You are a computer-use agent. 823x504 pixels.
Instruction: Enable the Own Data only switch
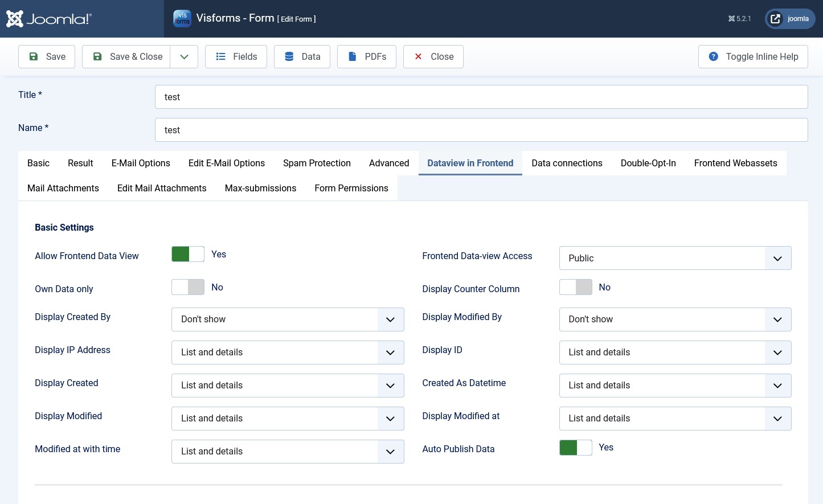tap(188, 287)
